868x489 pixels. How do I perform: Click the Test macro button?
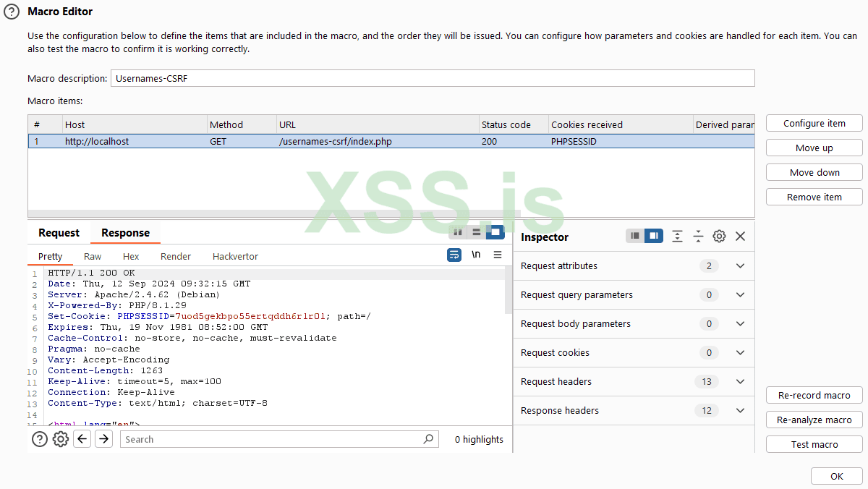click(814, 445)
